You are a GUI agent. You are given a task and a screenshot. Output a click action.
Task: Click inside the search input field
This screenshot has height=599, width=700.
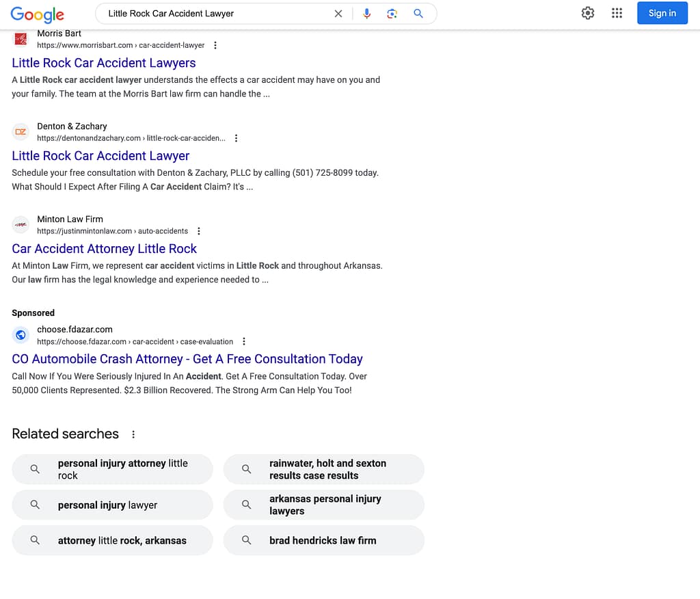[x=219, y=14]
